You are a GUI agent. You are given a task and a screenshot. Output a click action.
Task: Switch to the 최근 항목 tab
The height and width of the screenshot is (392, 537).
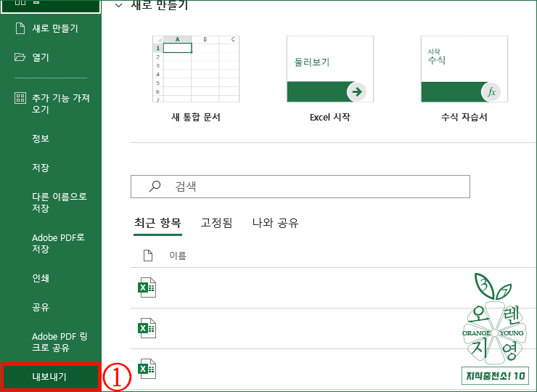click(x=157, y=223)
